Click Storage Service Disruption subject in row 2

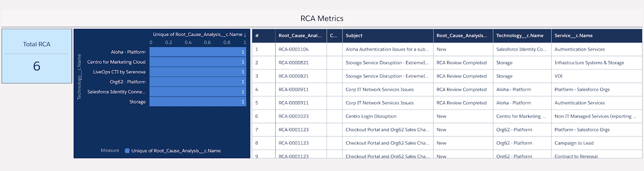click(x=387, y=63)
